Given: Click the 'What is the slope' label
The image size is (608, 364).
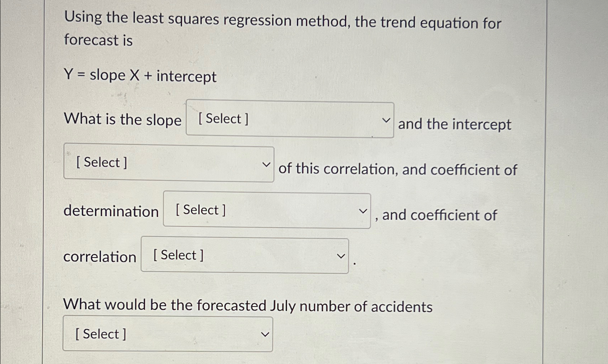Looking at the screenshot, I should [x=122, y=120].
